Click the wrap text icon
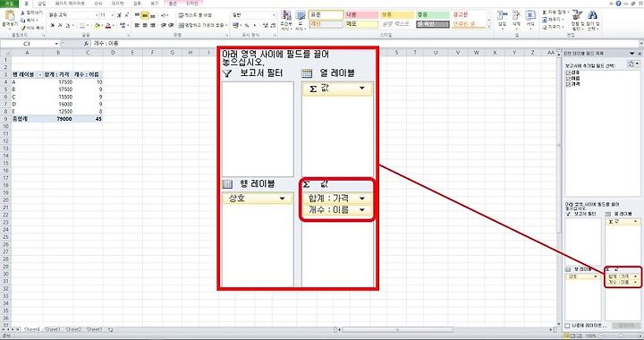This screenshot has width=644, height=340. [x=182, y=15]
